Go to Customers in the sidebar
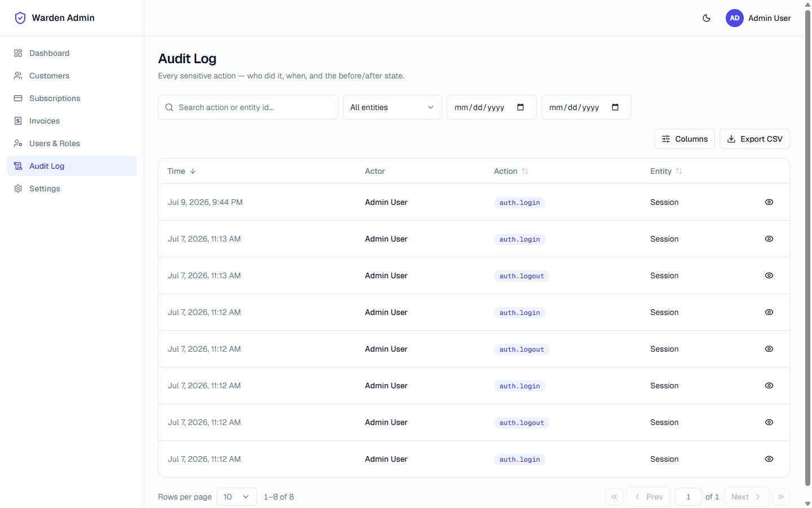The height and width of the screenshot is (508, 812). pos(72,76)
